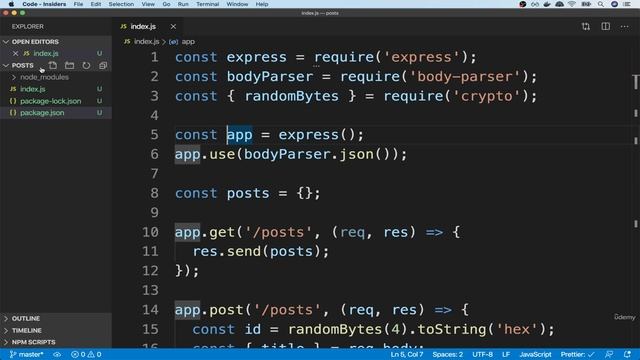Click the master branch indicator in status bar

coord(26,354)
